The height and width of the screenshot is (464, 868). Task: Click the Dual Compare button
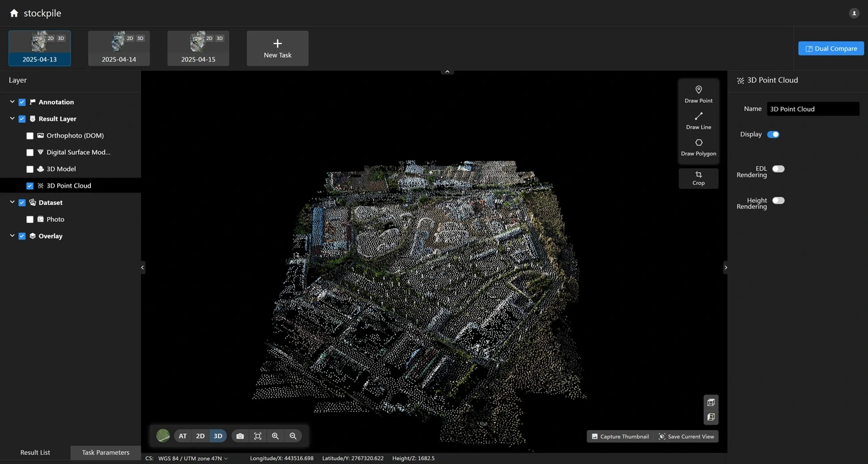831,49
